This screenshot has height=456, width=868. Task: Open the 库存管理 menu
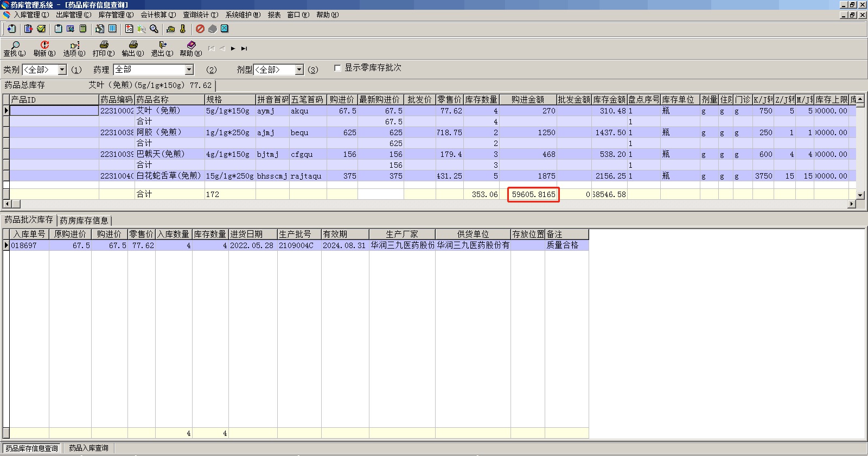click(x=115, y=15)
